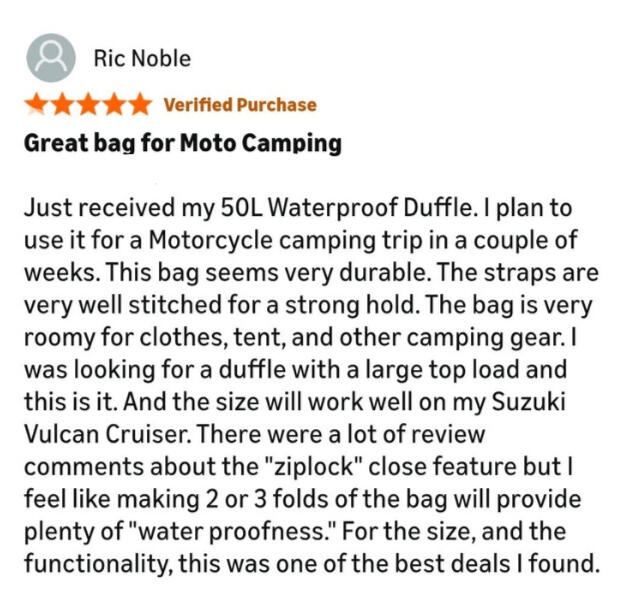Open the 'Great bag for Moto Camping' title
The width and height of the screenshot is (623, 595).
182,144
